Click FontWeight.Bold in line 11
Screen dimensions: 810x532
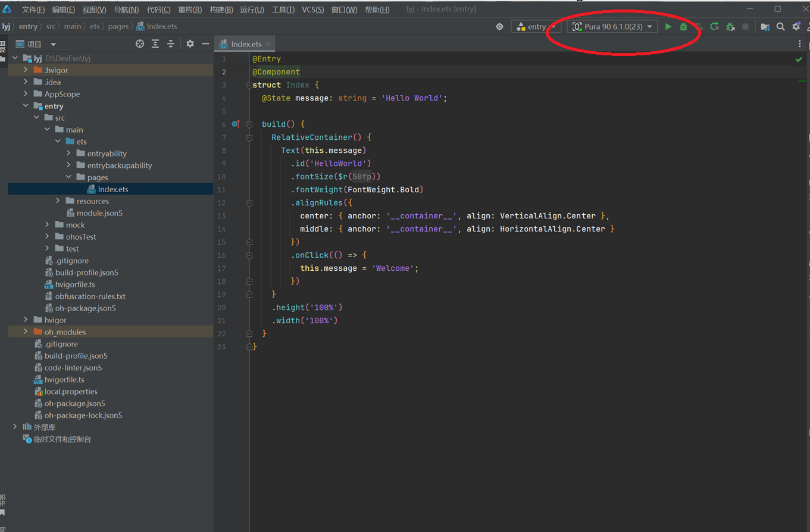click(x=384, y=190)
